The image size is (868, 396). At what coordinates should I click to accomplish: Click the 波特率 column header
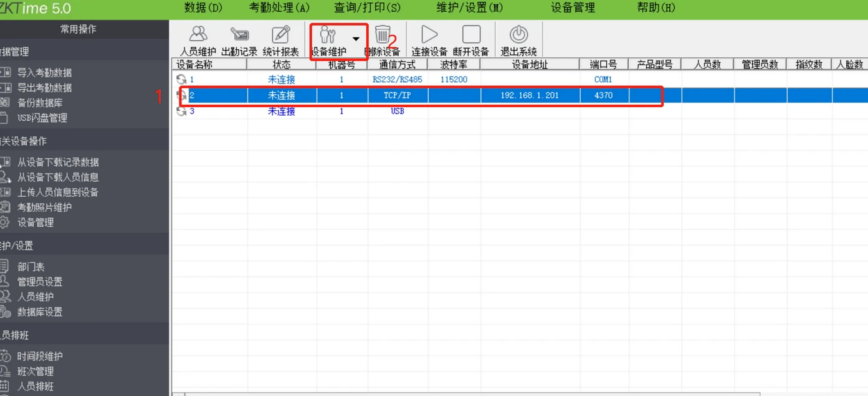click(454, 64)
